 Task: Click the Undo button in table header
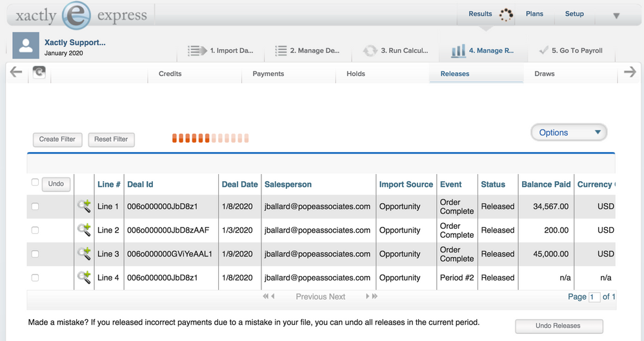coord(56,184)
